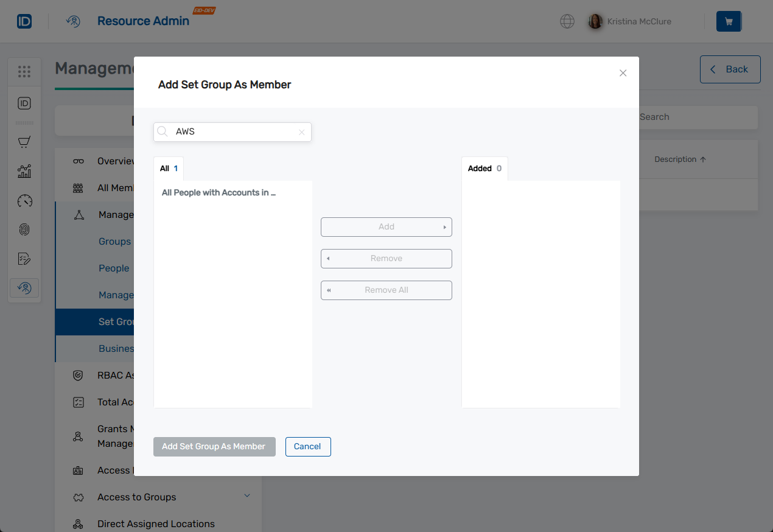Open the shopping cart sidebar icon

click(x=24, y=142)
